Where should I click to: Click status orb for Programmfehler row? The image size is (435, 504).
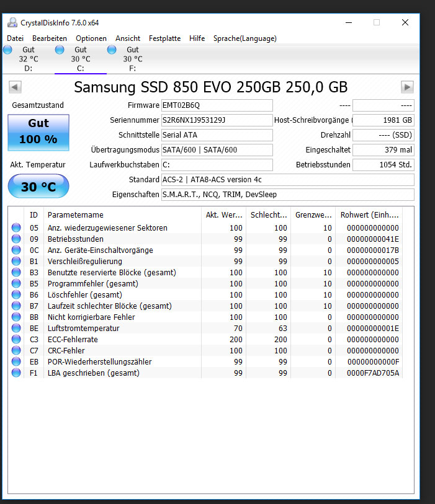coord(16,283)
